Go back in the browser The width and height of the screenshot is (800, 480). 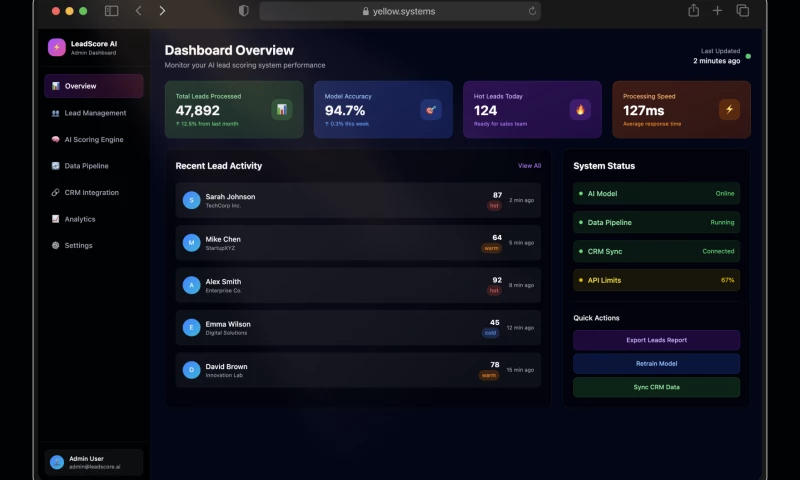pos(138,11)
